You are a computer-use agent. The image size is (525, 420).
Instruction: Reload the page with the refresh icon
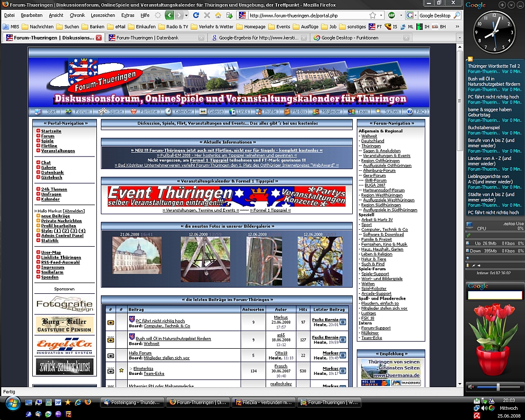pyautogui.click(x=196, y=15)
